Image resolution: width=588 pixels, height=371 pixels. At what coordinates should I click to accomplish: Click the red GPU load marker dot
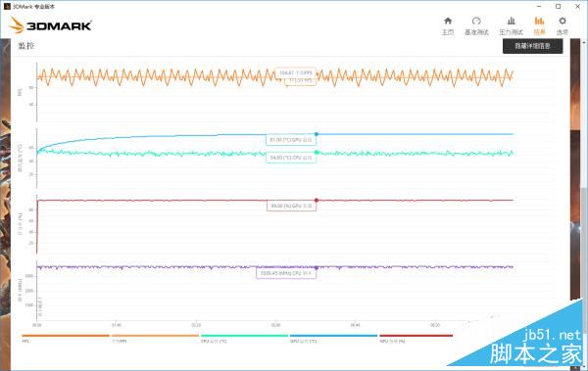point(317,200)
